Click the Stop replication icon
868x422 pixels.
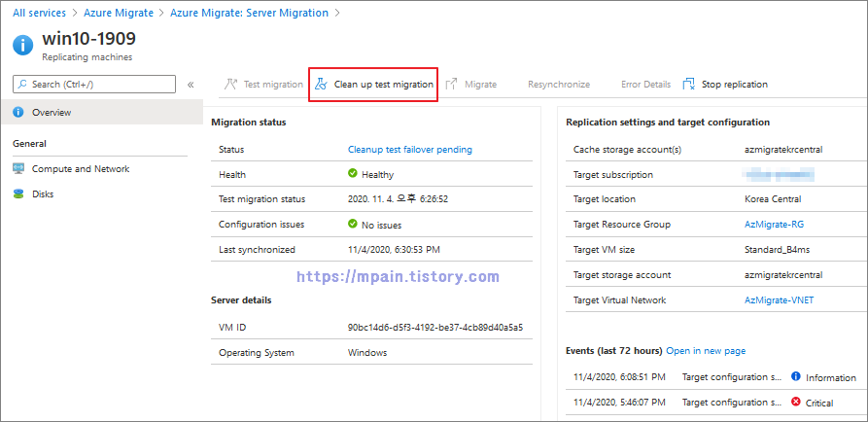click(x=688, y=85)
